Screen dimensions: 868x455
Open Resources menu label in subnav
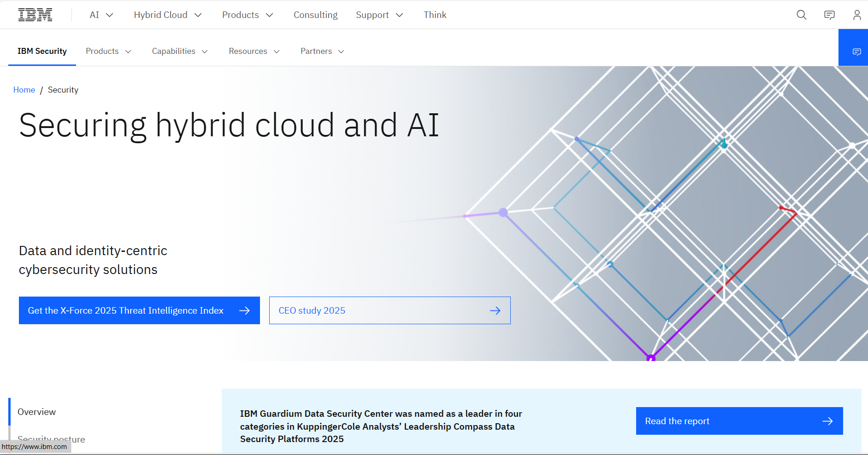[x=248, y=51]
